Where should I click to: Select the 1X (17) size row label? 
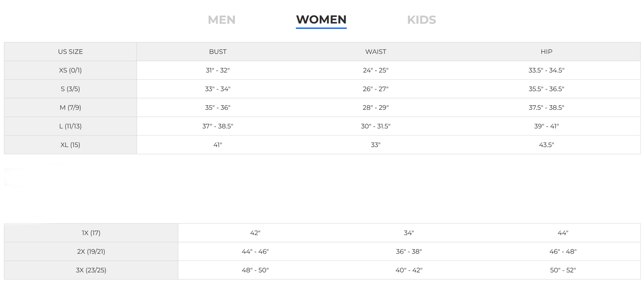click(x=91, y=233)
